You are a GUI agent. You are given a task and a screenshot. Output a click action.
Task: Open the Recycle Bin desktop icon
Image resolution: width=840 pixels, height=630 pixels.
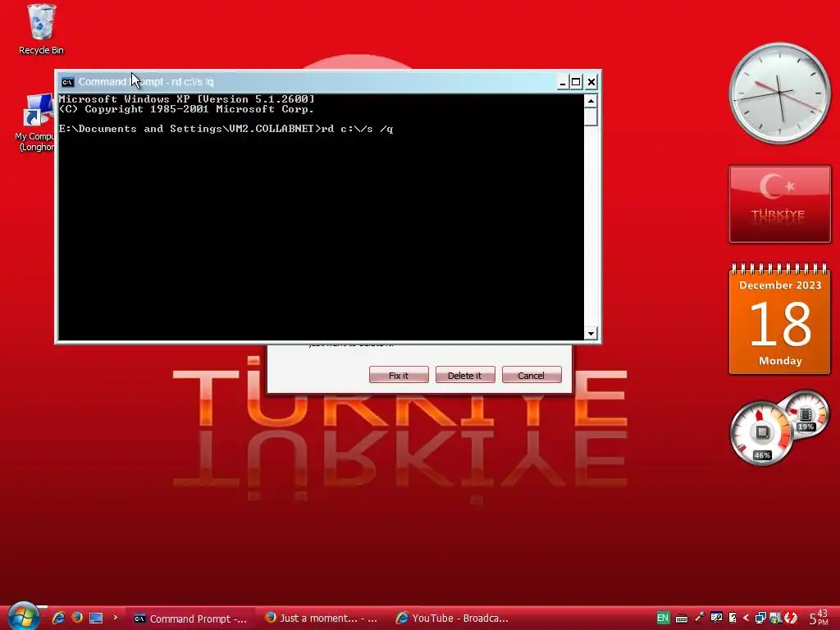coord(41,29)
